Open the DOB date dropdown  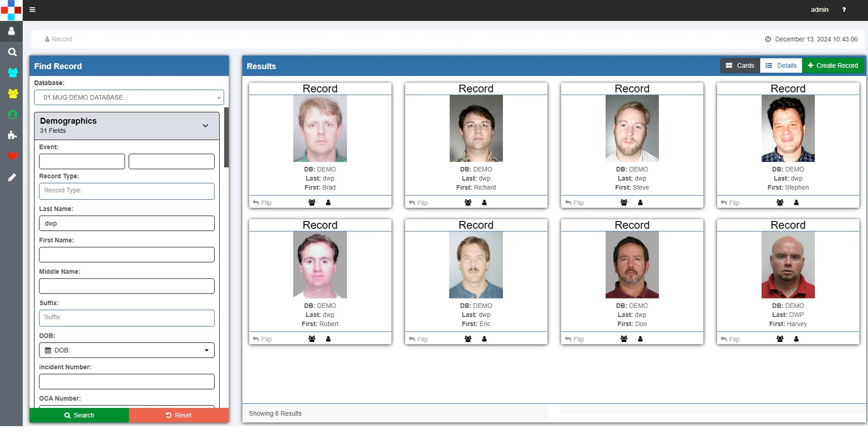[x=127, y=350]
